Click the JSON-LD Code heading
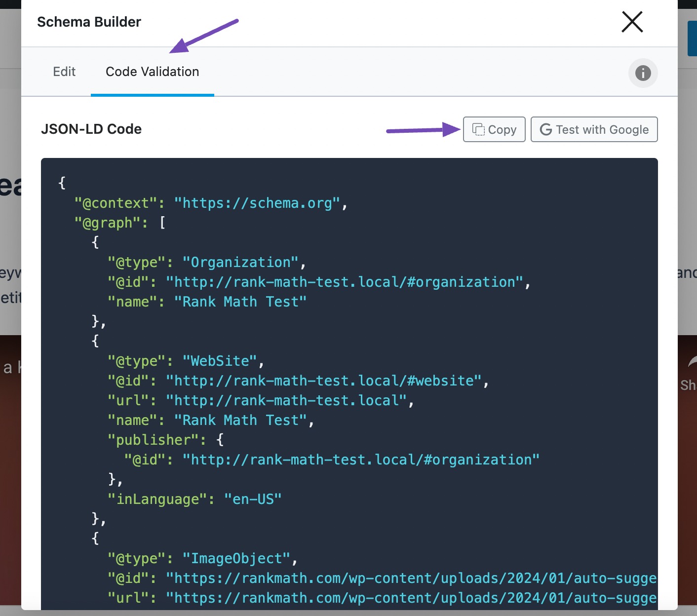The height and width of the screenshot is (616, 697). coord(91,129)
